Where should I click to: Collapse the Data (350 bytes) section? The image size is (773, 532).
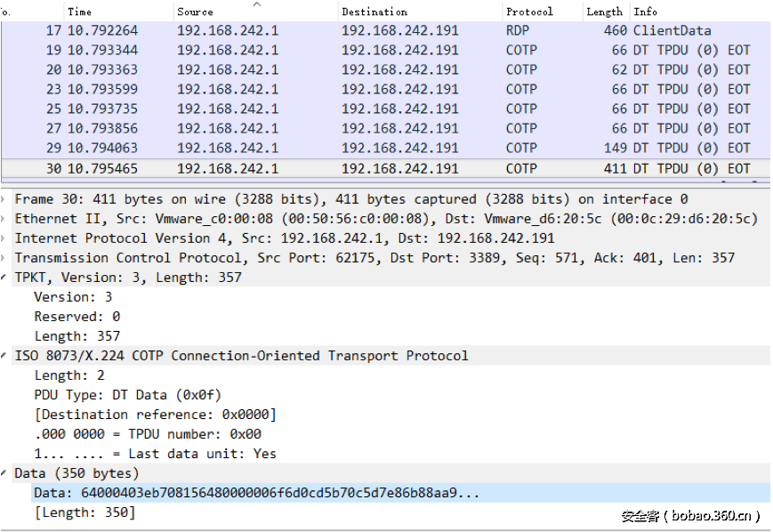coord(5,473)
